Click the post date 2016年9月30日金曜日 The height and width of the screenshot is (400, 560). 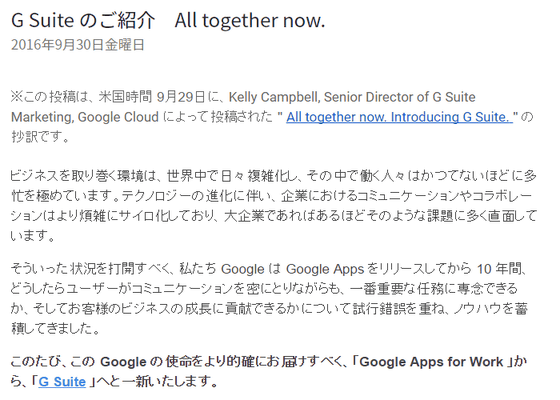point(78,45)
